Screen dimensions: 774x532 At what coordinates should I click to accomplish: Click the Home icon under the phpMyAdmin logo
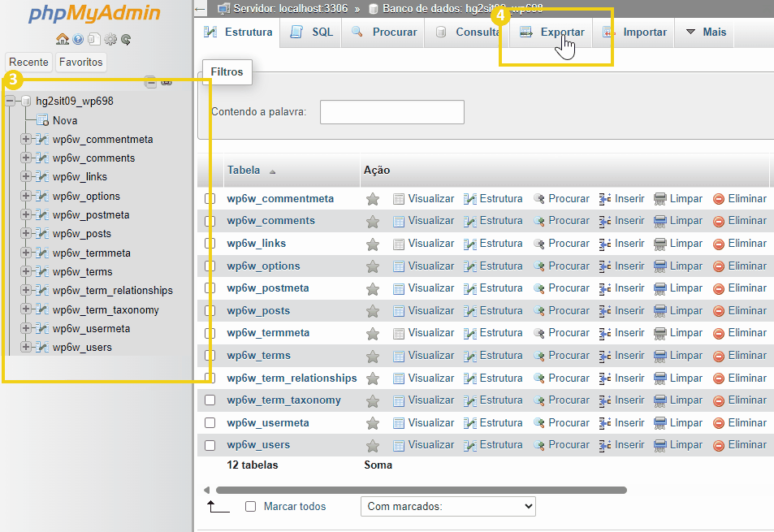[63, 39]
